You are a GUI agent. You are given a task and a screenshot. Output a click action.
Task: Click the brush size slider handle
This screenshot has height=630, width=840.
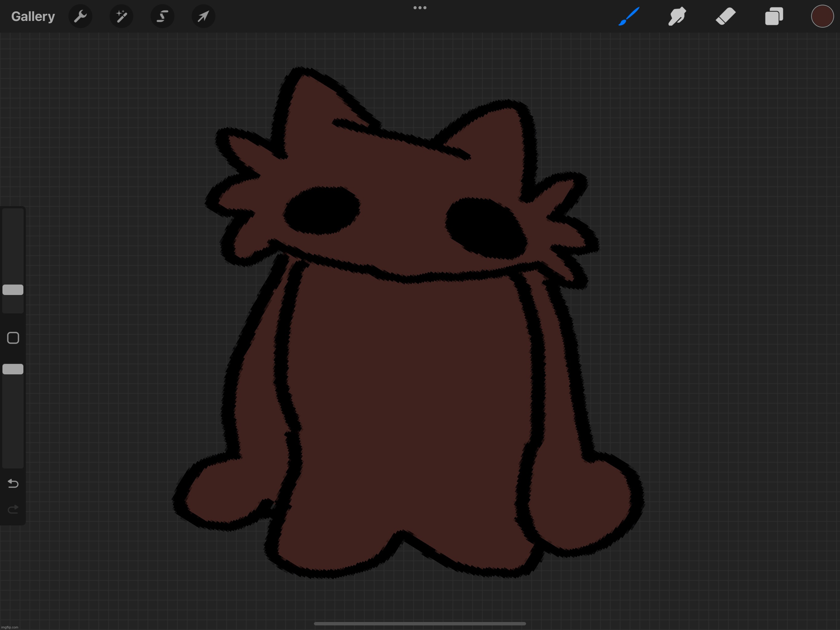tap(13, 290)
